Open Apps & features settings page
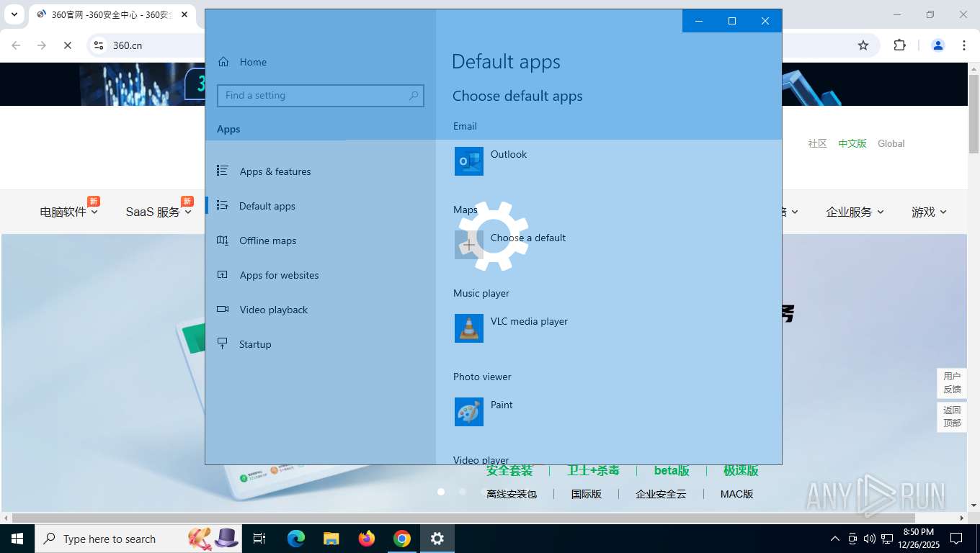Viewport: 980px width, 553px height. click(x=320, y=171)
